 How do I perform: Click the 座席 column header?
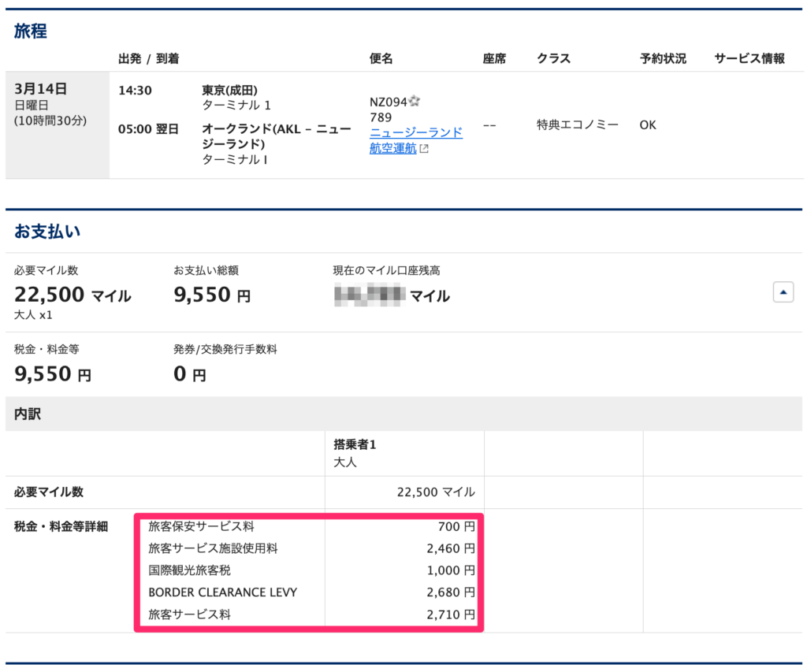coord(494,58)
